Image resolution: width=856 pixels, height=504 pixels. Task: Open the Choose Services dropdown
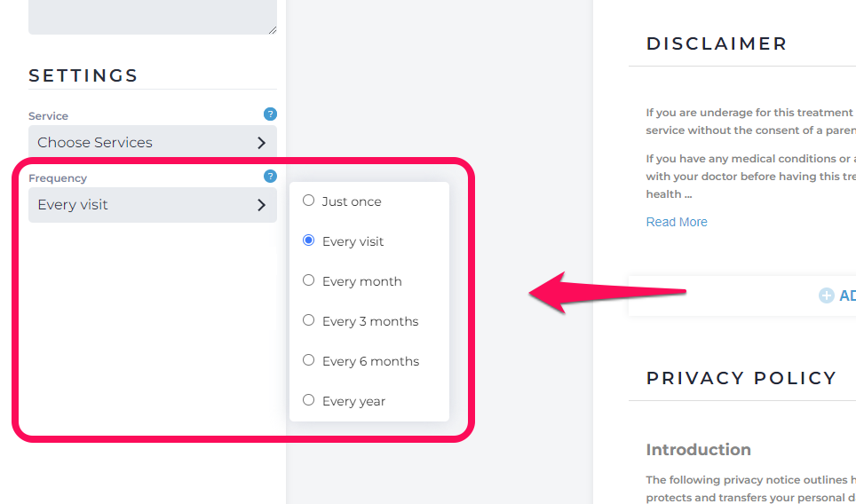pyautogui.click(x=153, y=142)
